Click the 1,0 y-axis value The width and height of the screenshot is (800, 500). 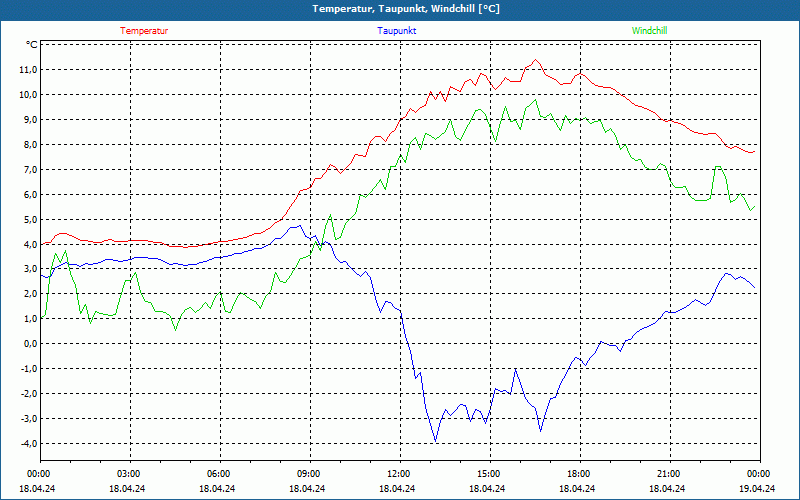point(30,319)
